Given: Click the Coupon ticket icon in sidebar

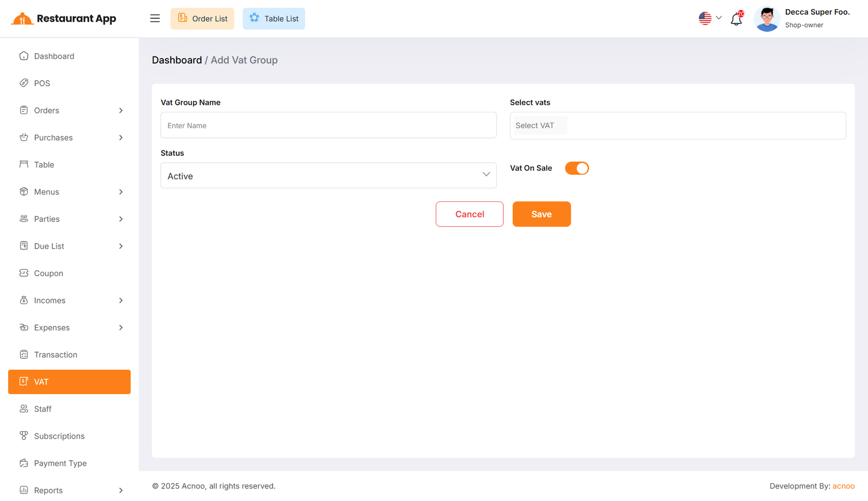Looking at the screenshot, I should 24,273.
